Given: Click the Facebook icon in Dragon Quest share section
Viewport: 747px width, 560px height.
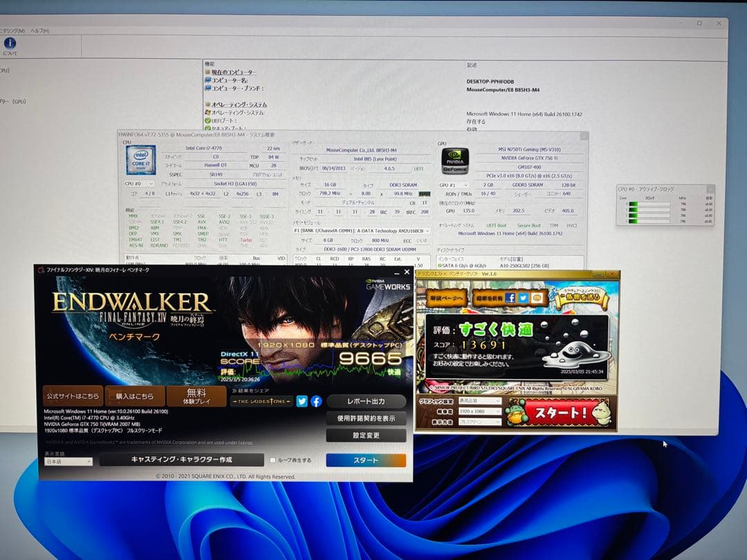Looking at the screenshot, I should click(x=510, y=298).
